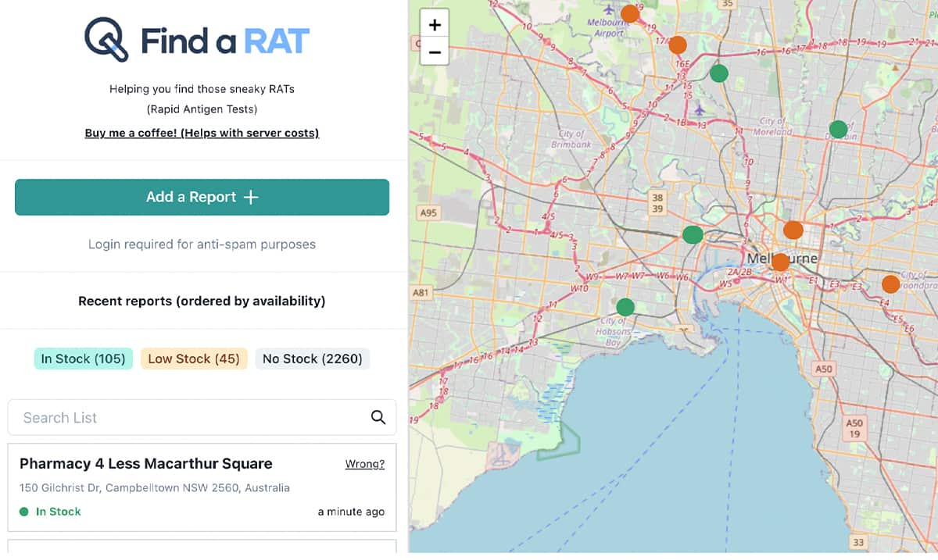Open the Buy me a coffee link
The height and width of the screenshot is (560, 938).
pos(202,133)
